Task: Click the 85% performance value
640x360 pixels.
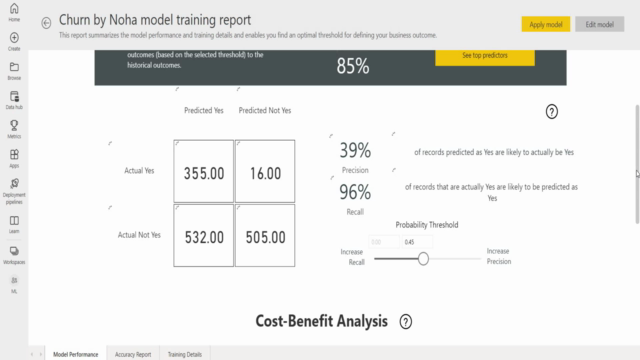Action: 353,66
